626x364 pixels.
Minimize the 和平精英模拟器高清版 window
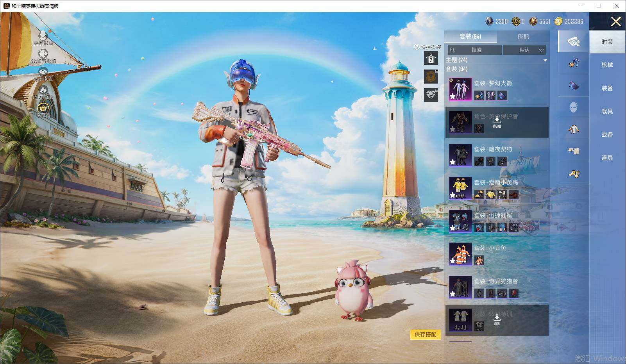click(581, 6)
